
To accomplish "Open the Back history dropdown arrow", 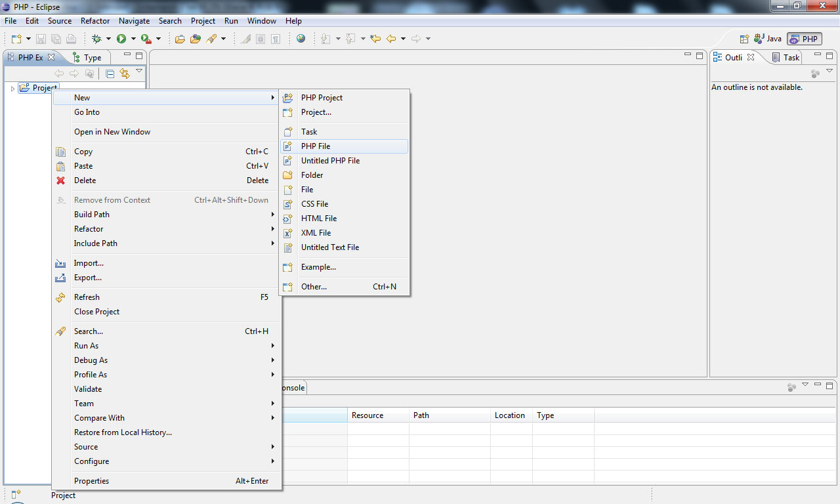I will pos(403,39).
